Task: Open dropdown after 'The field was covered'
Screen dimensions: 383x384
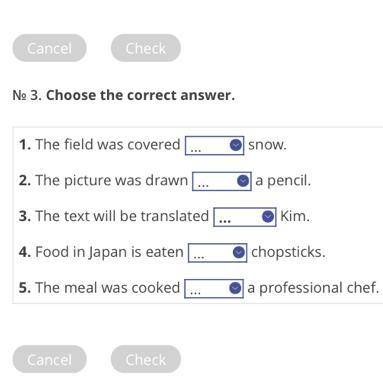Action: pos(214,145)
